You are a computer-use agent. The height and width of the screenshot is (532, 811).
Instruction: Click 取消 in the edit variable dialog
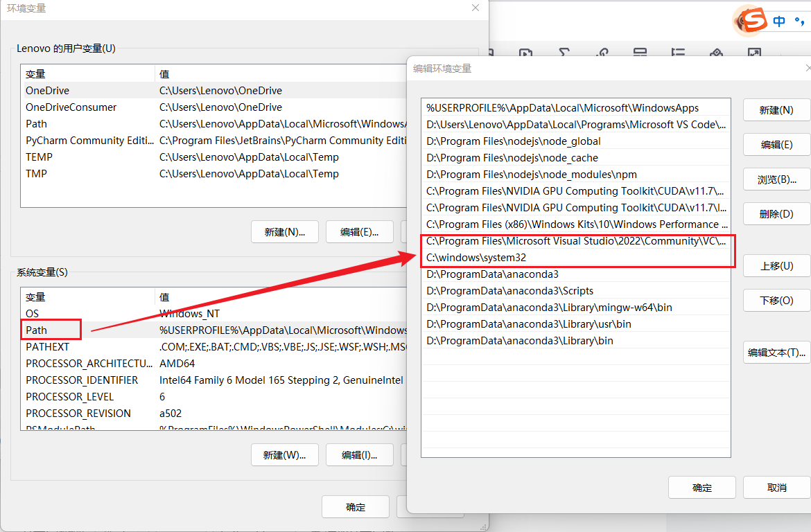(776, 488)
